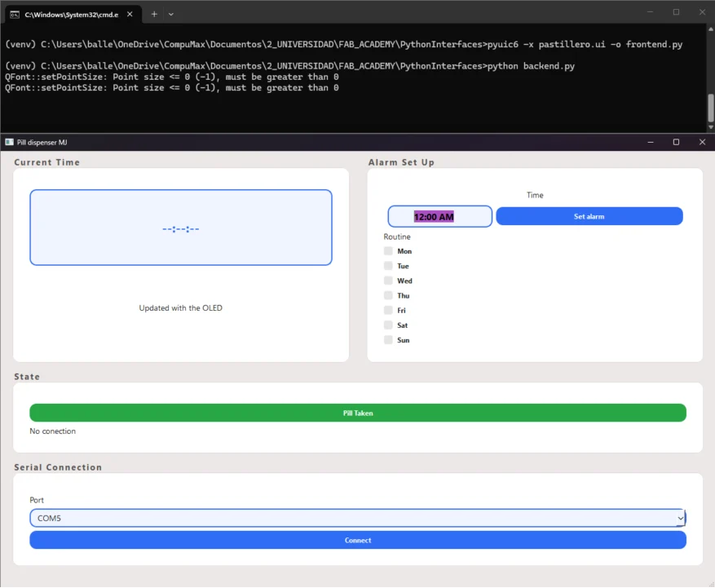Check the Mon routine checkbox

point(388,251)
